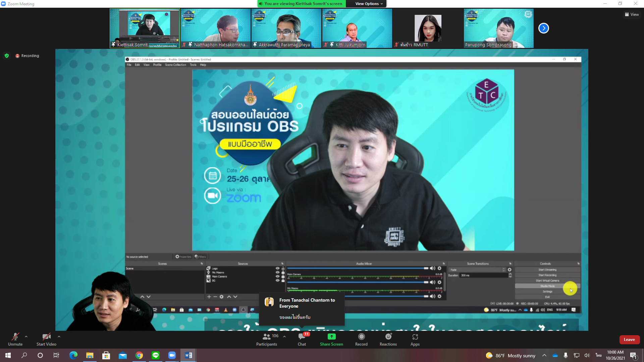644x362 pixels.
Task: Move scene down arrow in Scenes panel
Action: click(x=149, y=297)
